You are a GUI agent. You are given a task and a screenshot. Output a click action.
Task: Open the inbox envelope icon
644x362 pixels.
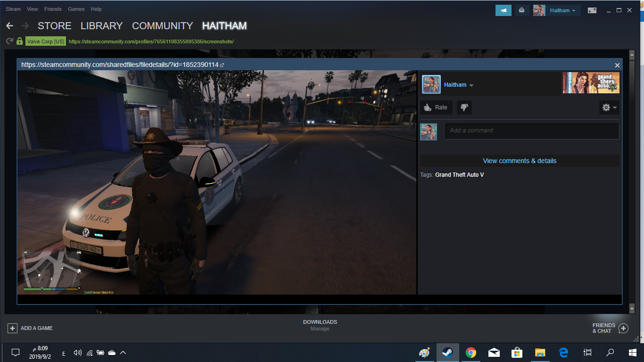pos(522,10)
